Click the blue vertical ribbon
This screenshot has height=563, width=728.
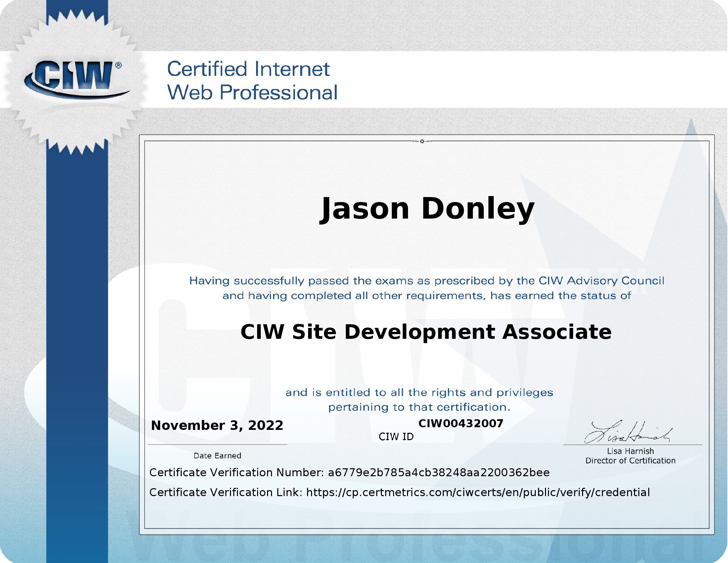(x=77, y=333)
